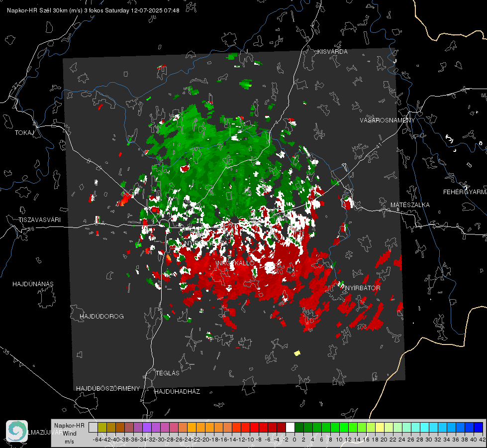Click the road number 41 near Vásárosnamény
This screenshot has width=487, height=448.
tap(378, 145)
